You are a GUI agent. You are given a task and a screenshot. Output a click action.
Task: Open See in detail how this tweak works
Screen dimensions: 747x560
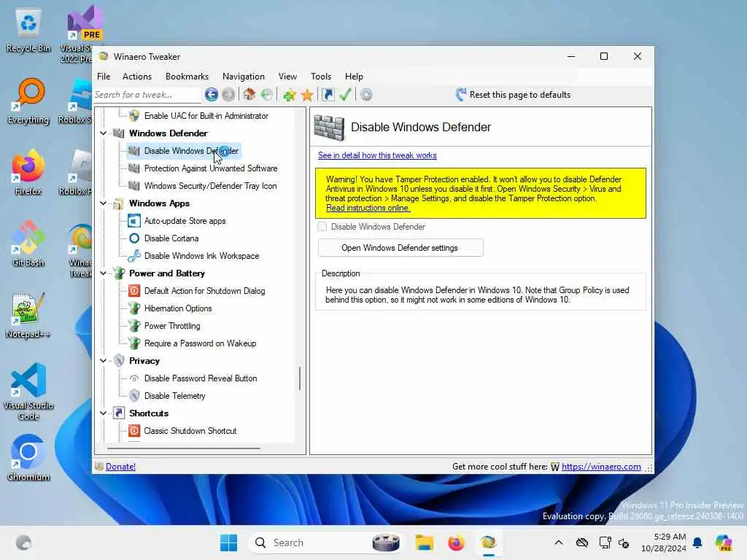[377, 155]
